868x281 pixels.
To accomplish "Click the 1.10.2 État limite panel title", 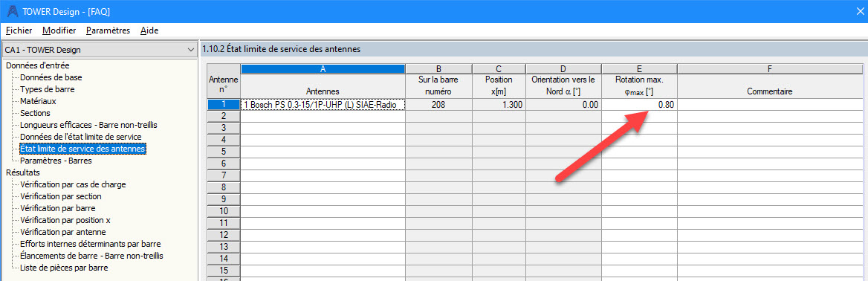I will [x=281, y=49].
